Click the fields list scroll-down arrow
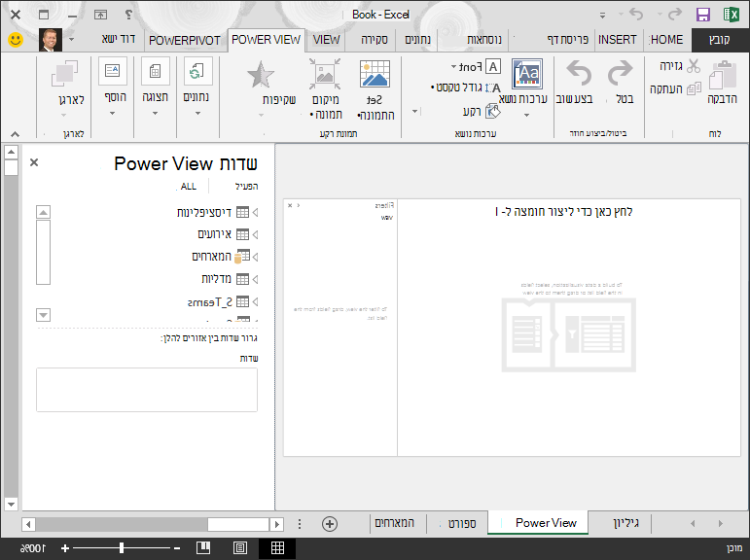This screenshot has width=750, height=560. pyautogui.click(x=43, y=315)
